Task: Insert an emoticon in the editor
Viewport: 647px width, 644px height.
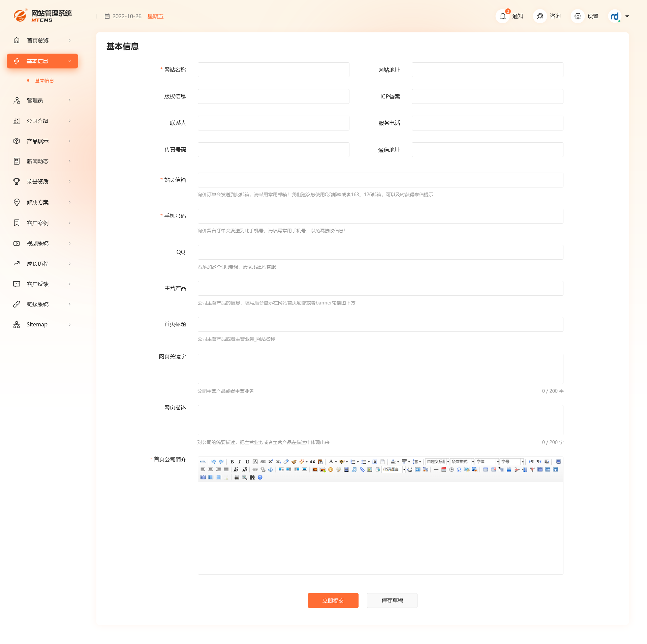Action: pos(330,469)
